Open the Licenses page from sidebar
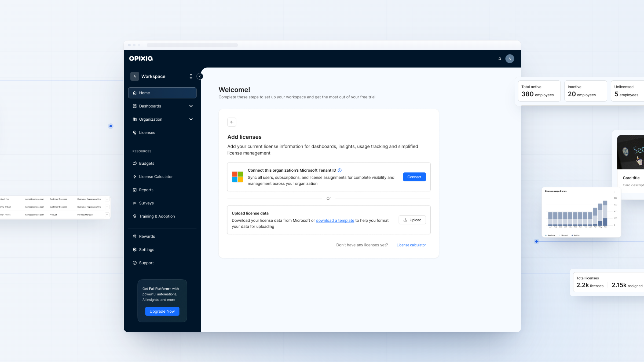The height and width of the screenshot is (362, 644). tap(162, 132)
